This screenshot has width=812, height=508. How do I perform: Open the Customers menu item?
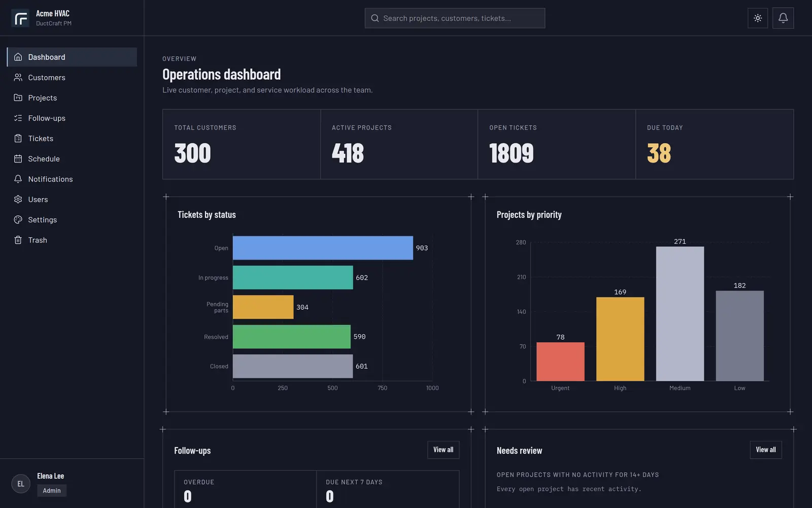pos(72,77)
